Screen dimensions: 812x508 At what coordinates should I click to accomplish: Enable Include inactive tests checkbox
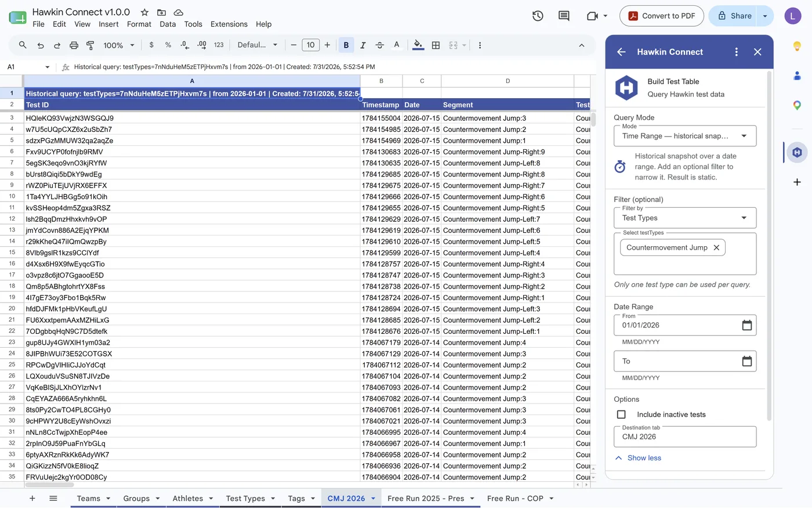[x=621, y=415]
